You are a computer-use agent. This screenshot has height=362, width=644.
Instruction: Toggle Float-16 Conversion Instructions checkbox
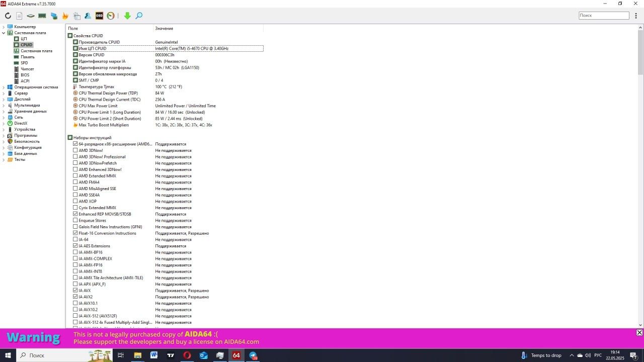click(x=75, y=233)
